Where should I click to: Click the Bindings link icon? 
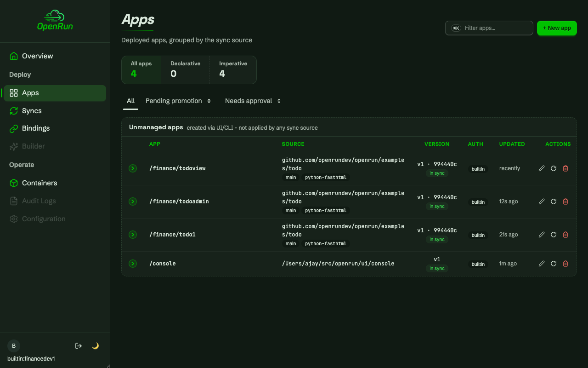tap(14, 128)
